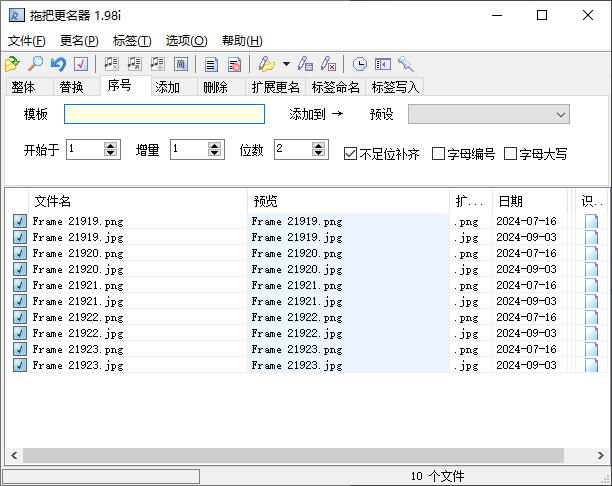Click the panel toggle film-strip icon

382,64
